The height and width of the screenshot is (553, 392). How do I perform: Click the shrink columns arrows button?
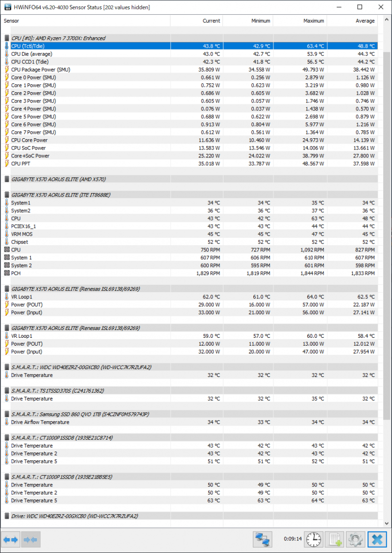[x=30, y=539]
